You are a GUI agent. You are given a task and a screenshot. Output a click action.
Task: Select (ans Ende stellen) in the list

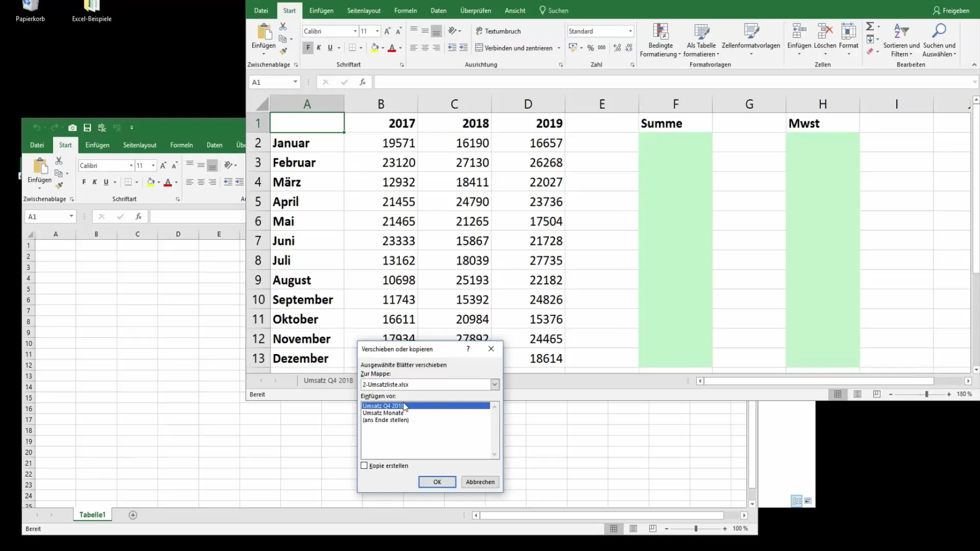[385, 420]
